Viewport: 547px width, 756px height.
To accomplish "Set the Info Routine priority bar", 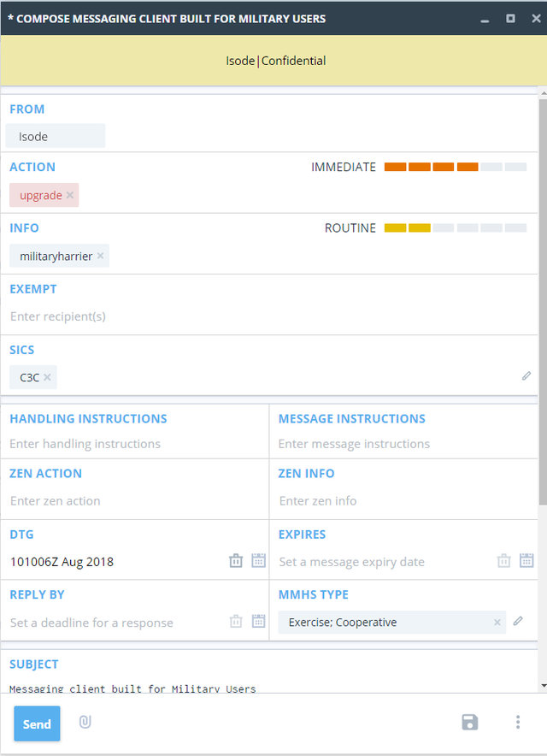I will pyautogui.click(x=455, y=228).
